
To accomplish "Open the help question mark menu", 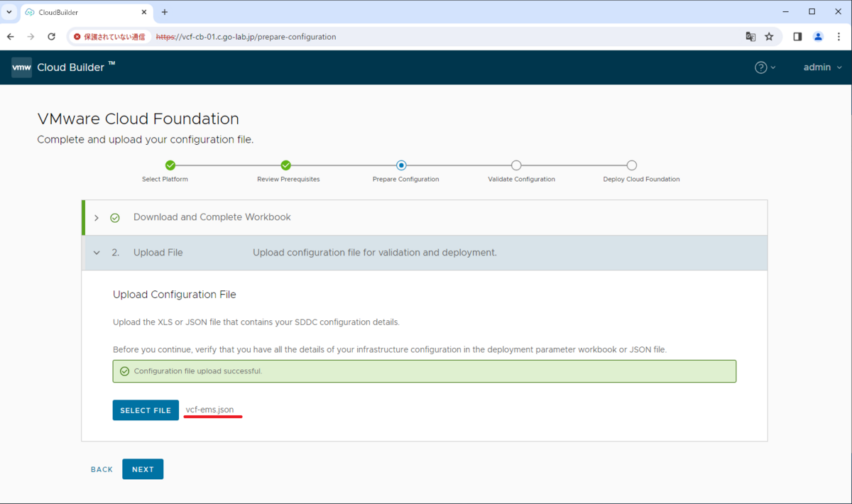I will coord(765,67).
